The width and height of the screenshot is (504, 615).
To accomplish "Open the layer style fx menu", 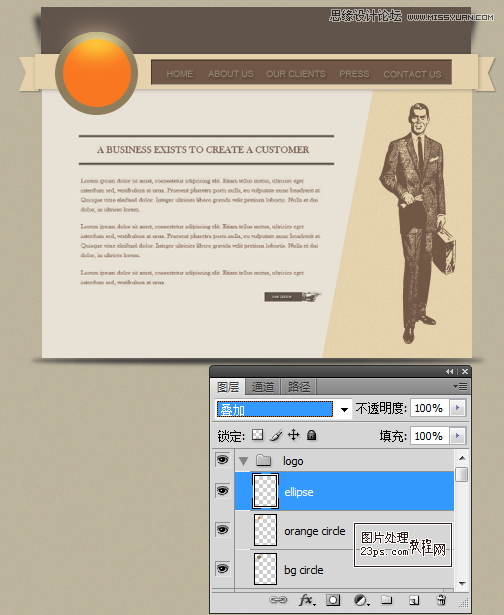I will (x=307, y=600).
